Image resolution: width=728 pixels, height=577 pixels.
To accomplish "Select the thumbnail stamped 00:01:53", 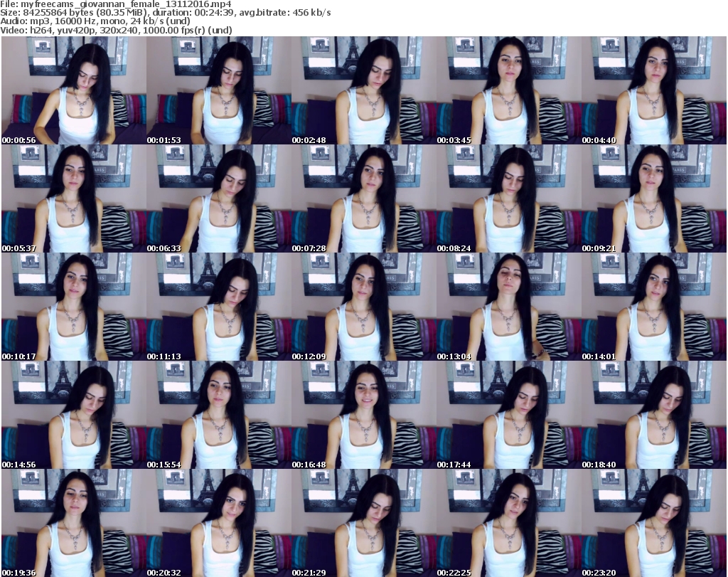I will (219, 90).
